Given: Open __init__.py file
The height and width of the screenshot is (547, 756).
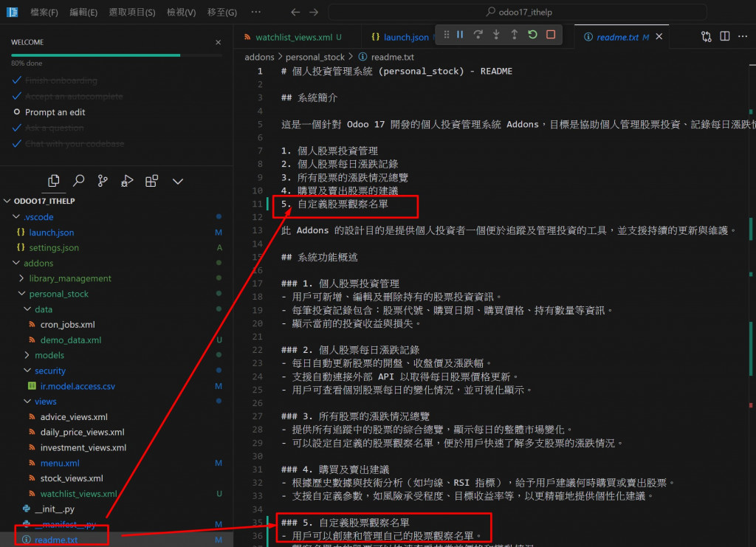Looking at the screenshot, I should pos(55,509).
